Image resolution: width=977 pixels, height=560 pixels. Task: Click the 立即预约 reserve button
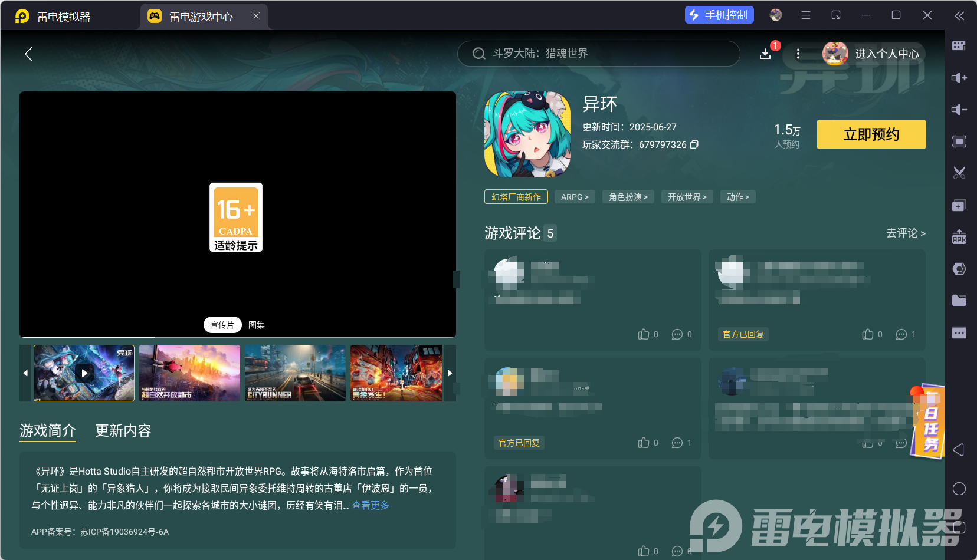coord(871,134)
